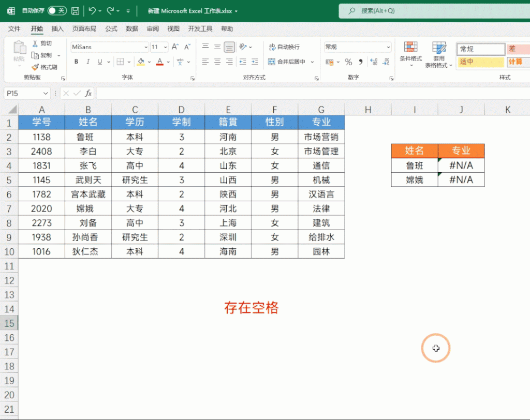Viewport: 530px width, 420px height.
Task: Click the accounting number format icon
Action: [330, 62]
